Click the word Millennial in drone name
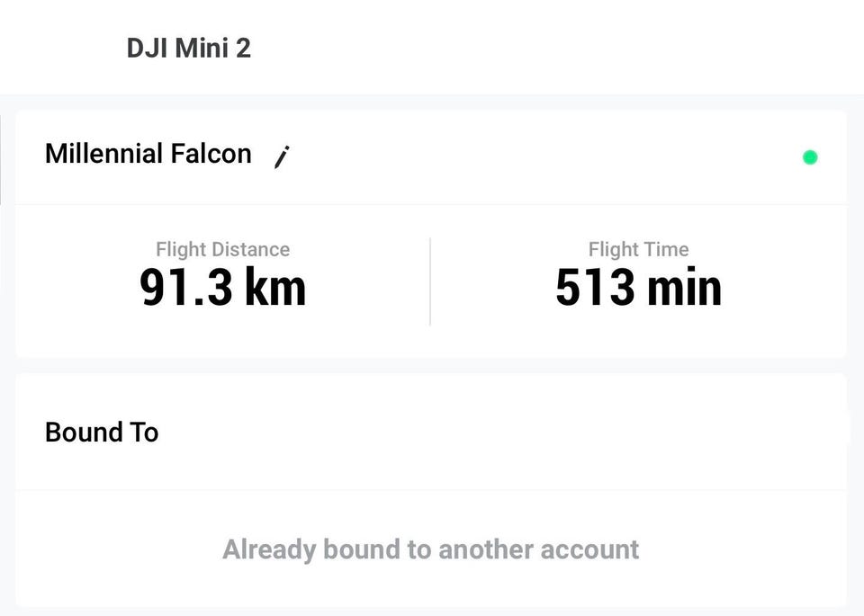The image size is (864, 616). (x=103, y=154)
